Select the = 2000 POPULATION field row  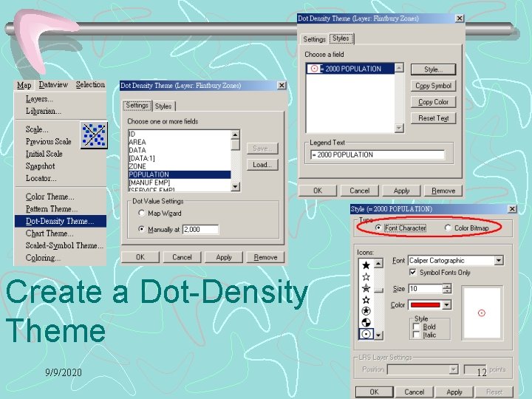click(x=350, y=69)
